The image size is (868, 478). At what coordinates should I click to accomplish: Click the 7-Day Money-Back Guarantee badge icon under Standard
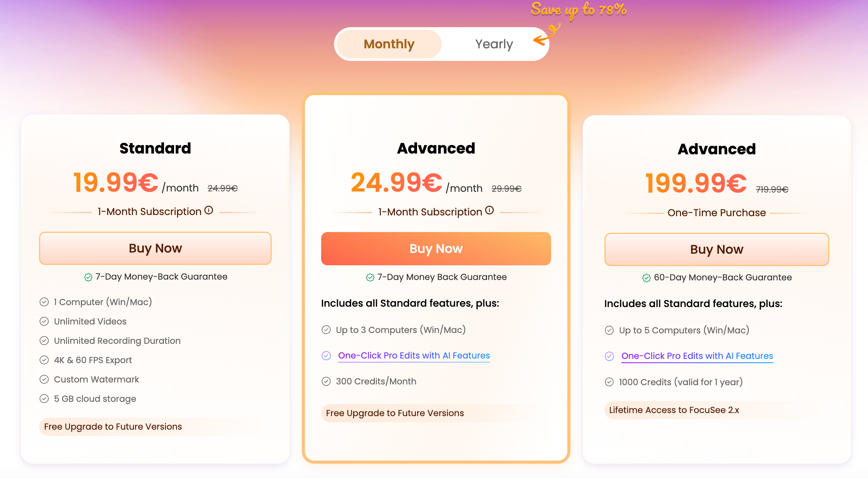(x=88, y=277)
